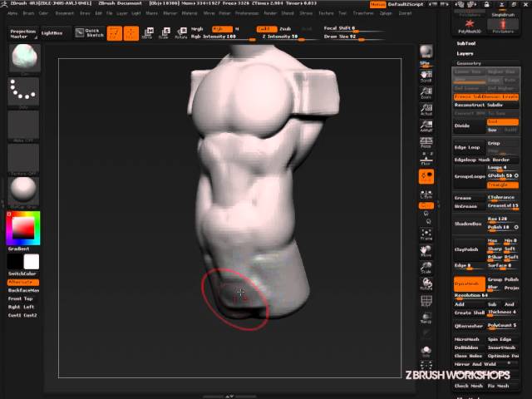Open the empty texture slot

[x=23, y=159]
